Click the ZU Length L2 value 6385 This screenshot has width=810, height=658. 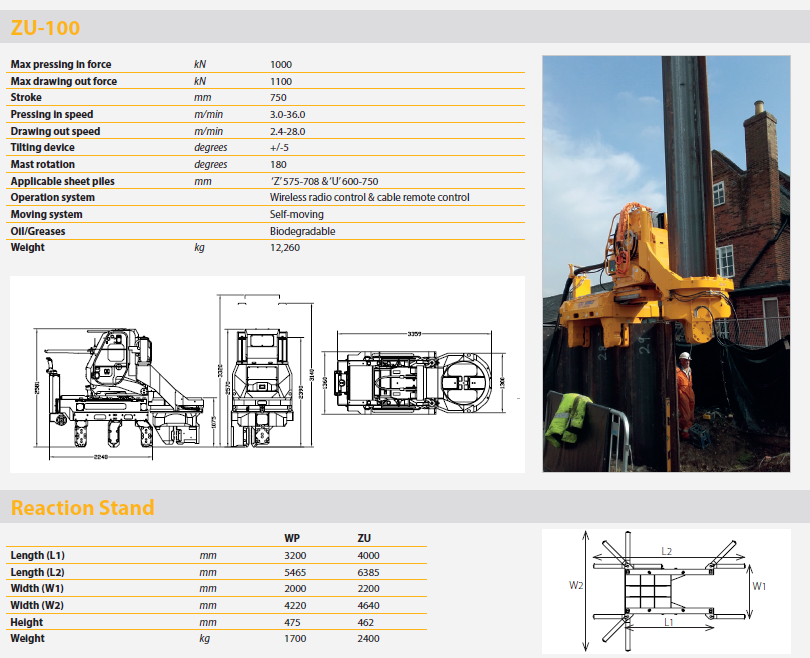point(368,573)
